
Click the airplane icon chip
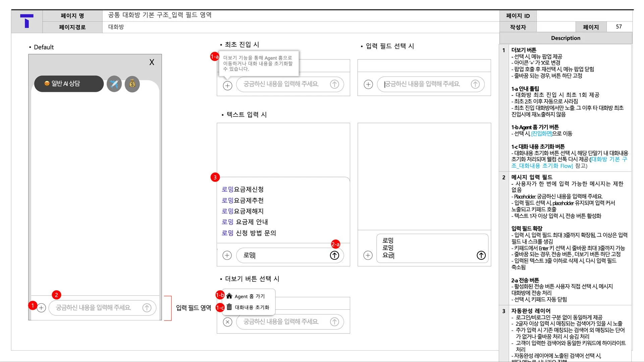(114, 84)
